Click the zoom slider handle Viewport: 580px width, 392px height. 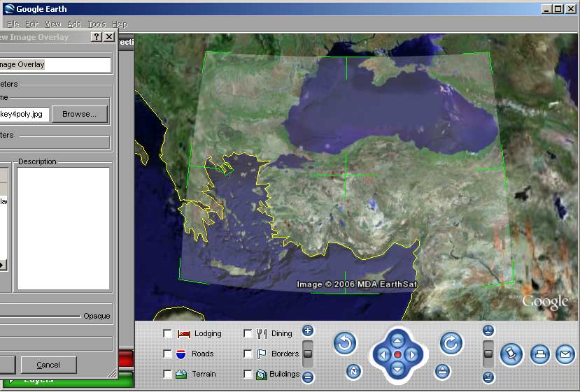point(308,354)
